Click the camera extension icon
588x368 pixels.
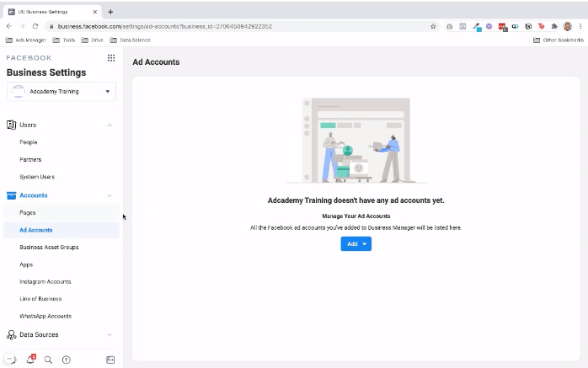click(449, 26)
